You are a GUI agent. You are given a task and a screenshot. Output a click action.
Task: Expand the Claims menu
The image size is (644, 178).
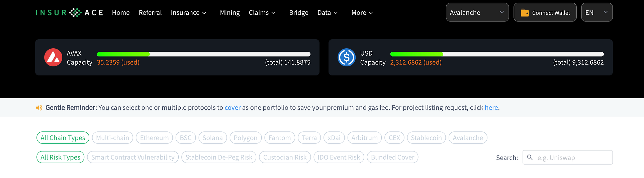262,13
